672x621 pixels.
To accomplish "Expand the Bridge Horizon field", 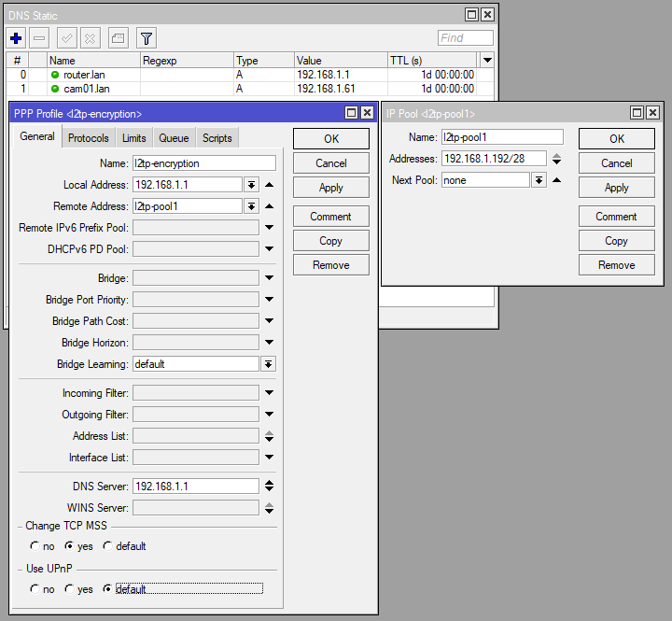I will point(269,343).
